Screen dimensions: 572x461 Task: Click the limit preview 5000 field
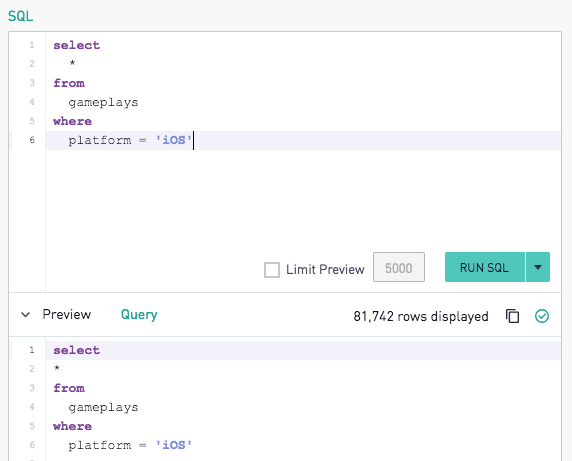pos(399,267)
